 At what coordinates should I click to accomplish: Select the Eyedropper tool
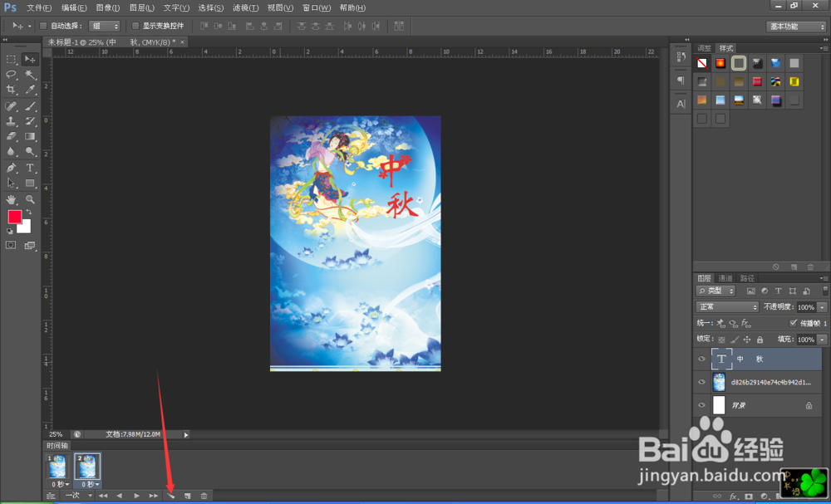[30, 90]
